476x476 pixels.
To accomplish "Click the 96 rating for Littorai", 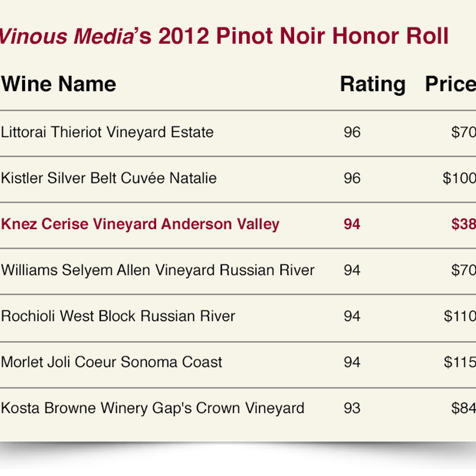I will (x=352, y=132).
